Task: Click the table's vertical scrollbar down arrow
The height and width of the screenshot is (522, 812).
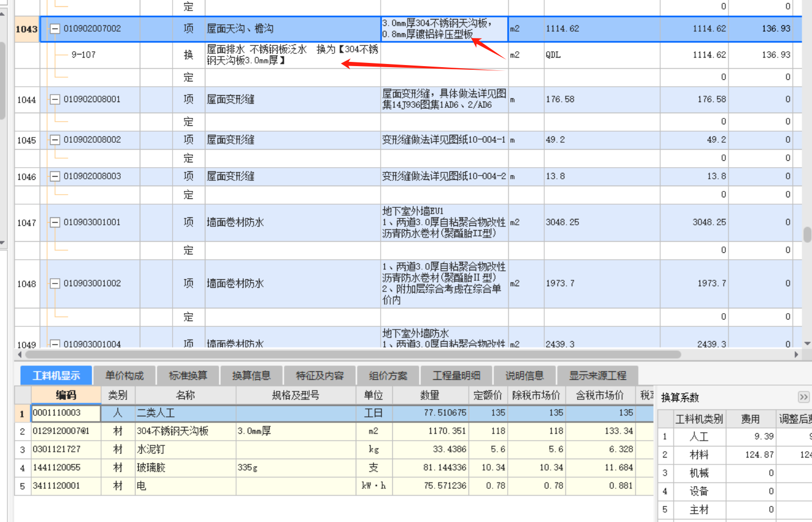Action: (807, 344)
